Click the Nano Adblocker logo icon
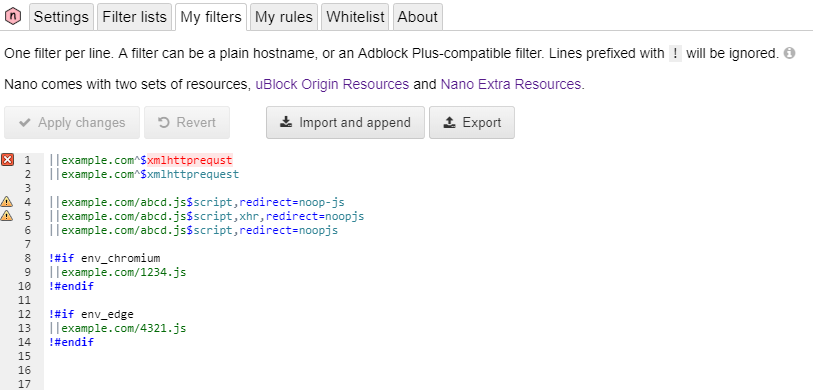The width and height of the screenshot is (813, 390). coord(12,17)
